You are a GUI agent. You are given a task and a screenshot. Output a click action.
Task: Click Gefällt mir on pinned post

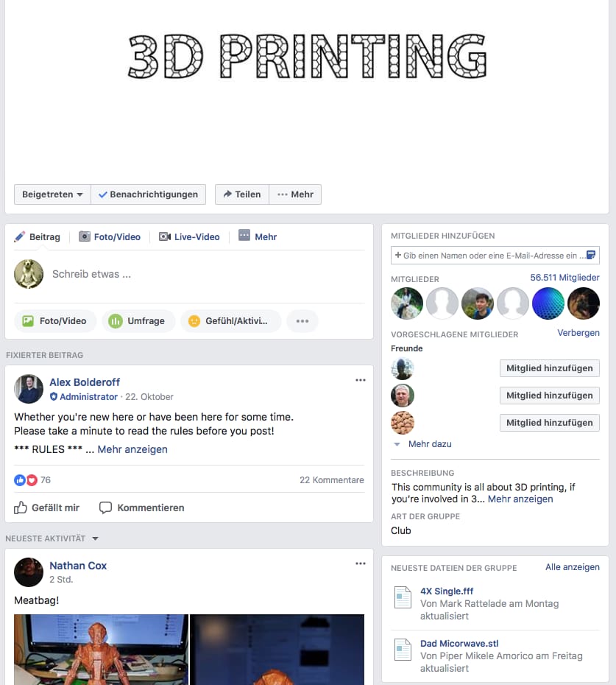[46, 507]
